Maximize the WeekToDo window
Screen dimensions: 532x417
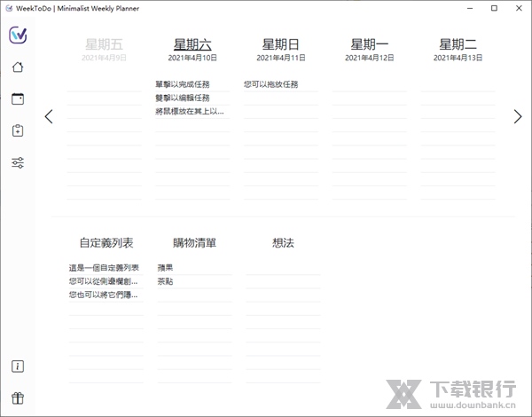pos(495,8)
